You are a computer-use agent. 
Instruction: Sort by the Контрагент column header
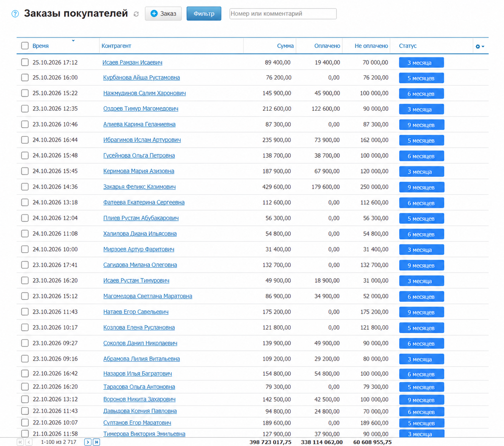(116, 46)
